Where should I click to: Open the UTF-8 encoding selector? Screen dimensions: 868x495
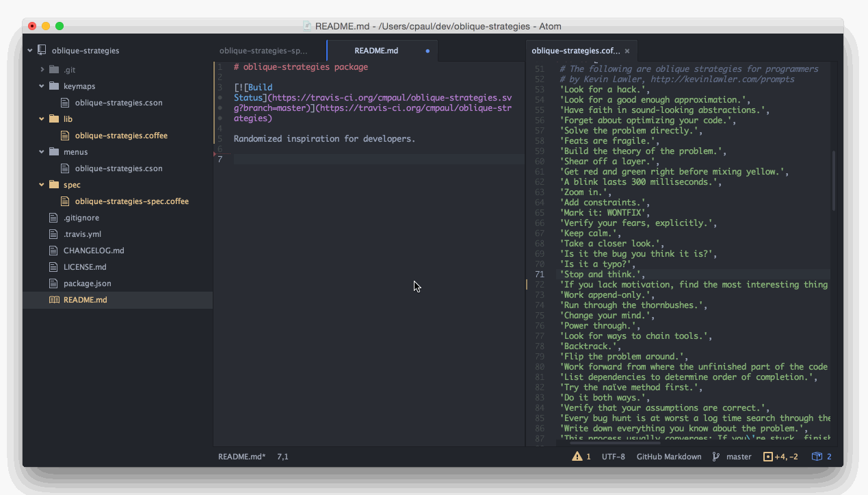pos(614,457)
